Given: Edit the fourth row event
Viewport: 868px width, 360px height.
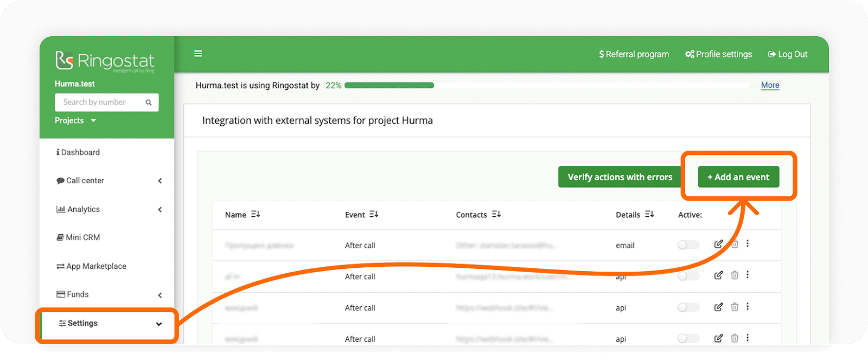Looking at the screenshot, I should coord(718,338).
